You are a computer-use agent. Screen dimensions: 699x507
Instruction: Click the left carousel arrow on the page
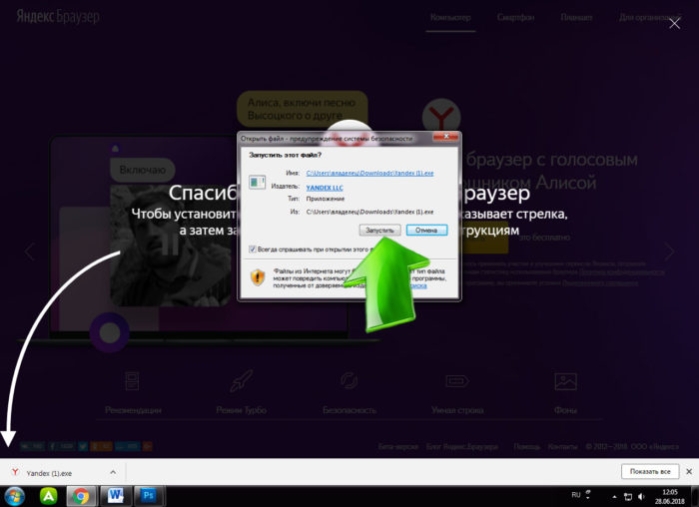[29, 251]
